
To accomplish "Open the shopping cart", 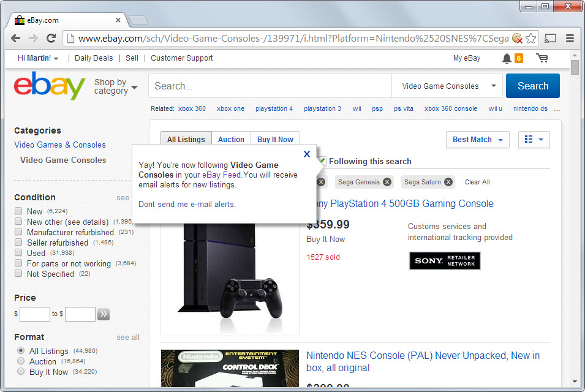I will tap(542, 58).
